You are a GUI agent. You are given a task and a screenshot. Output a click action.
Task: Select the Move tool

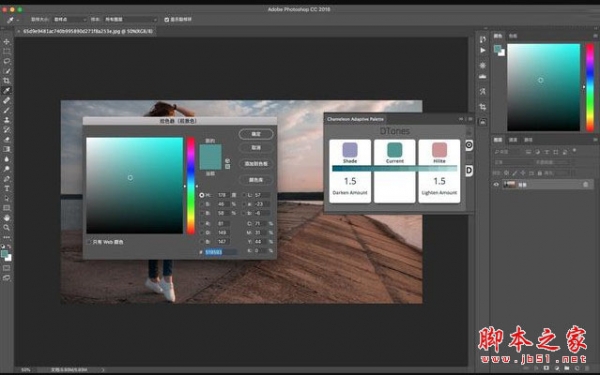pyautogui.click(x=7, y=41)
